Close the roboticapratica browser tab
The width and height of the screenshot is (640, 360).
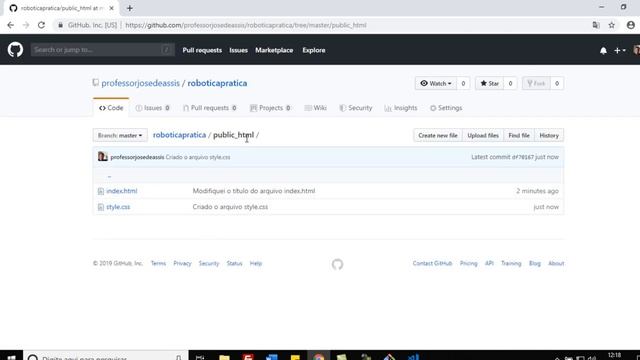pyautogui.click(x=111, y=8)
